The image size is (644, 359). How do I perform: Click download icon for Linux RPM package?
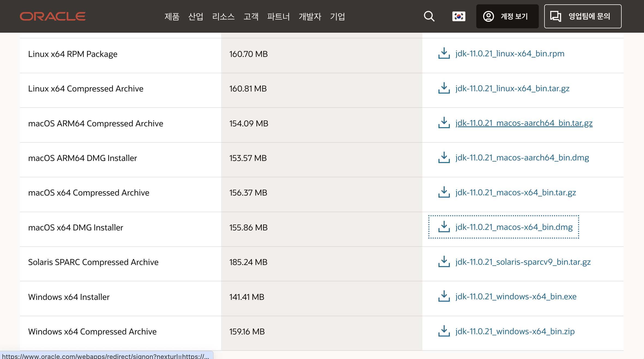click(x=444, y=53)
